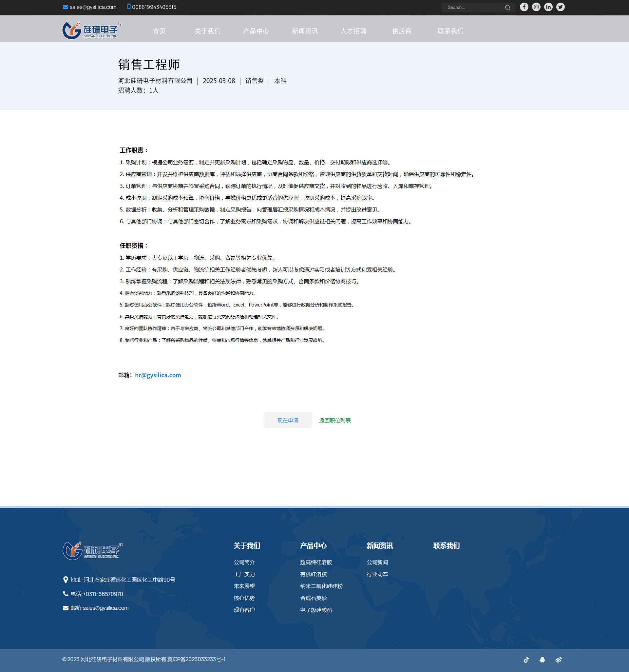The width and height of the screenshot is (629, 672).
Task: Open footer link 现有客户
Action: (x=244, y=610)
